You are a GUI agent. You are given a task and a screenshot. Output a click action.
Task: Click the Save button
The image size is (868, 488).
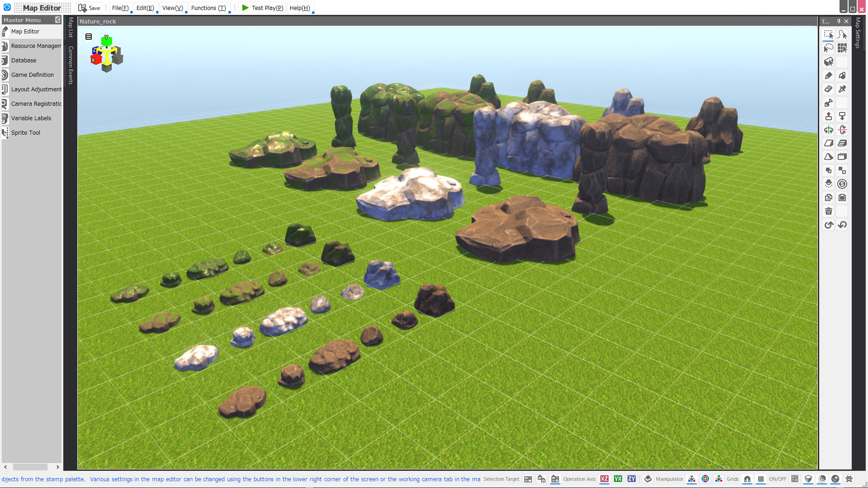coord(89,8)
